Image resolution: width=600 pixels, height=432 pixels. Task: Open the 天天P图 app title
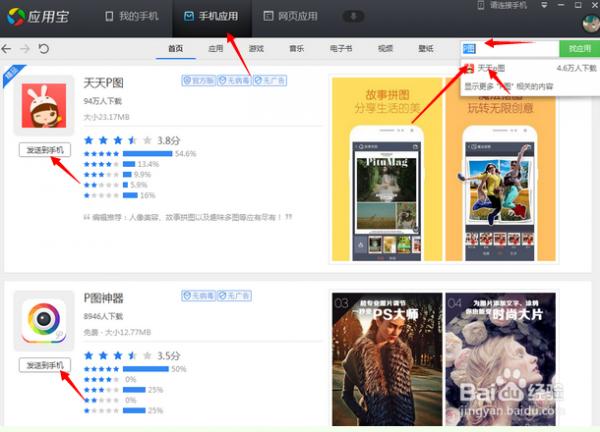coord(104,83)
